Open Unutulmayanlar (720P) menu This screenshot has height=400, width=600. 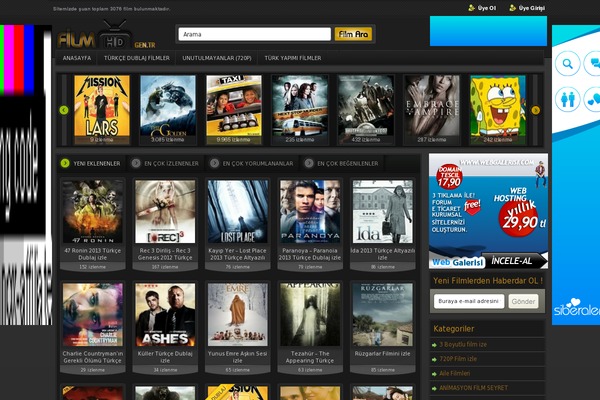pyautogui.click(x=217, y=58)
